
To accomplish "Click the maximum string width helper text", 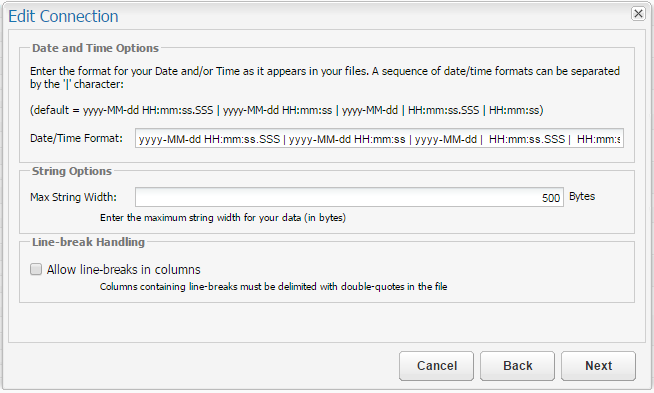I will pyautogui.click(x=223, y=217).
